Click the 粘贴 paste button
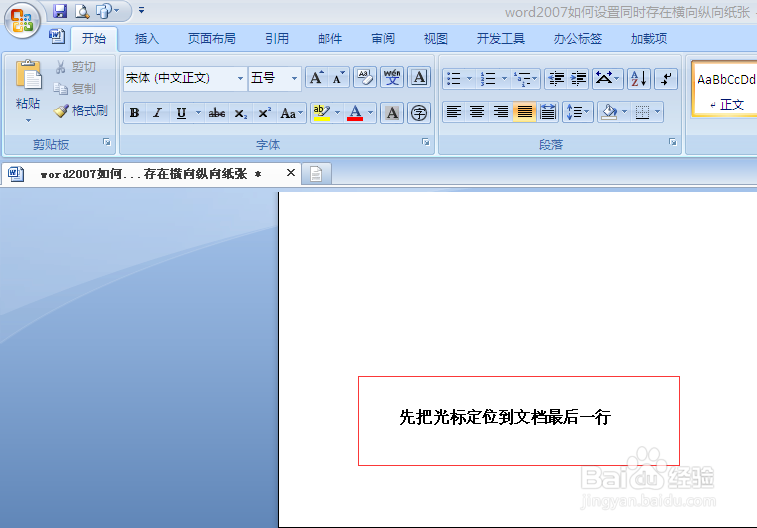The image size is (757, 528). pos(28,82)
